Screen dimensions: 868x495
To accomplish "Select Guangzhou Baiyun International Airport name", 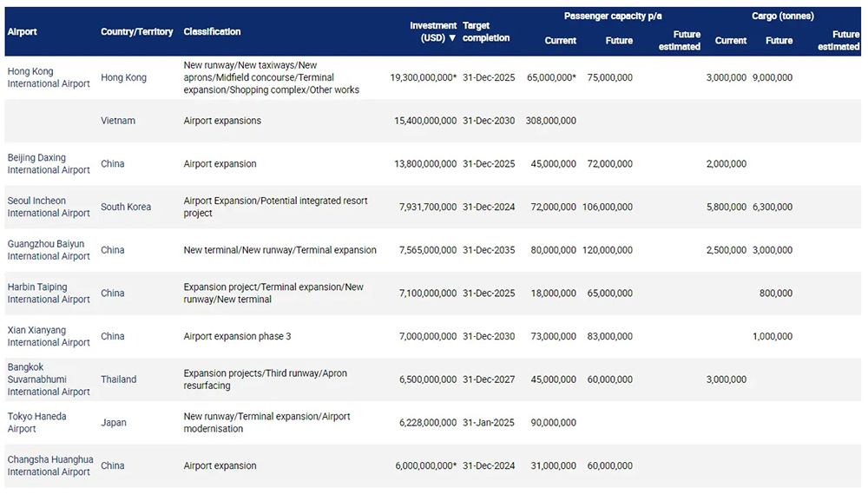I will pyautogui.click(x=49, y=250).
